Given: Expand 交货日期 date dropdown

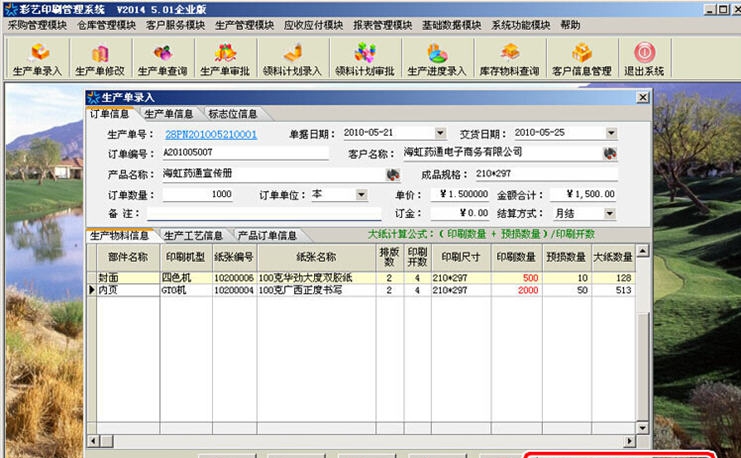Looking at the screenshot, I should 611,133.
